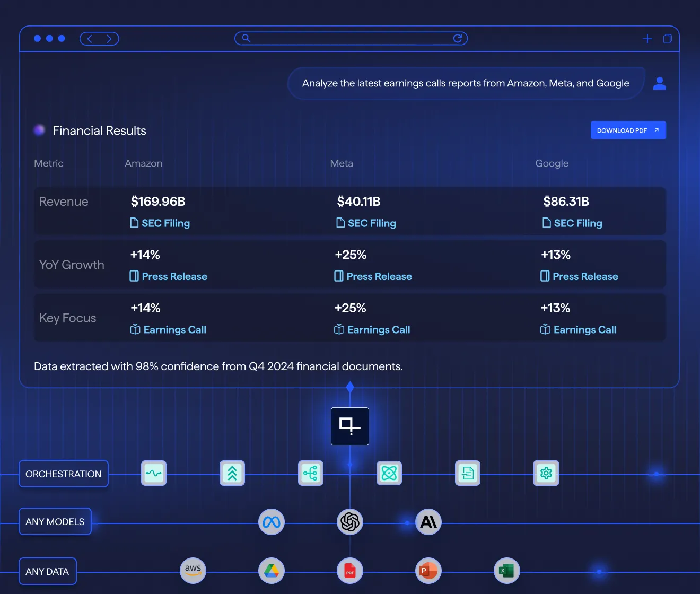This screenshot has width=700, height=594.
Task: Click the document form orchestration icon
Action: click(x=468, y=473)
